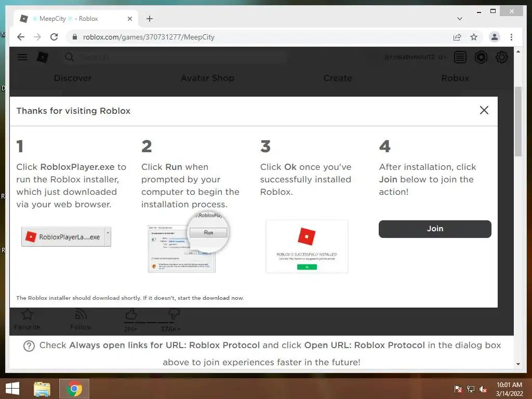This screenshot has height=399, width=532.
Task: Open the Roblox notifications list icon
Action: coord(460,57)
